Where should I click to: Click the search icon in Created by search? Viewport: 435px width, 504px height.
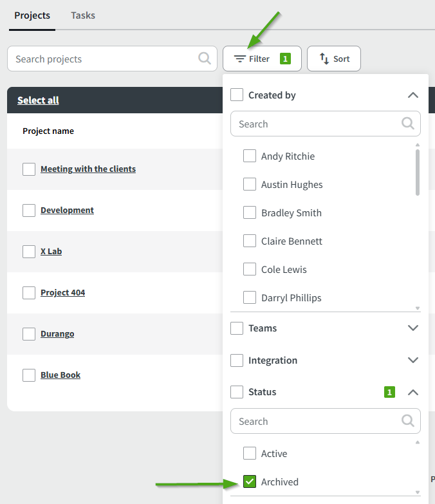coord(408,124)
